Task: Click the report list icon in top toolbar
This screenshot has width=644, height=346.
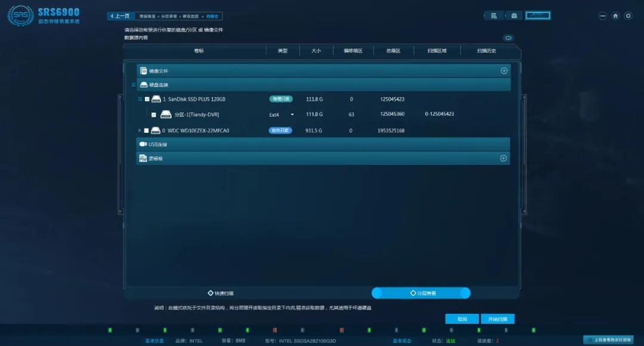Action: coord(494,15)
